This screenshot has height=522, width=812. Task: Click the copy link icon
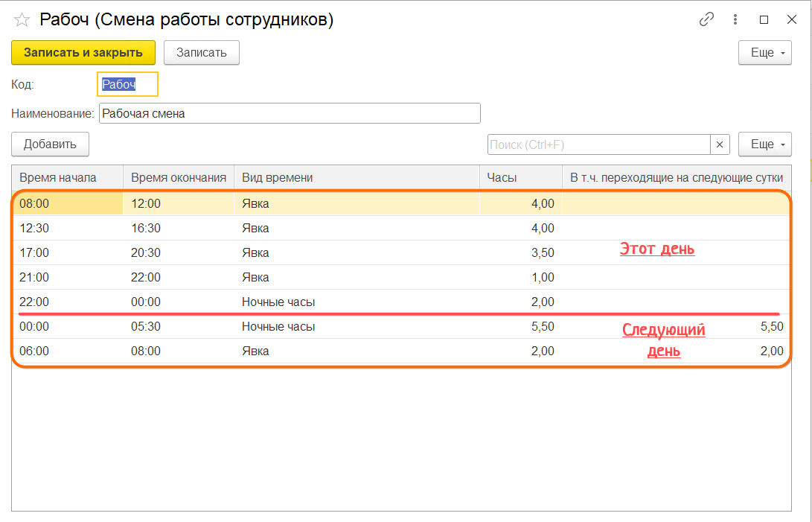click(706, 20)
